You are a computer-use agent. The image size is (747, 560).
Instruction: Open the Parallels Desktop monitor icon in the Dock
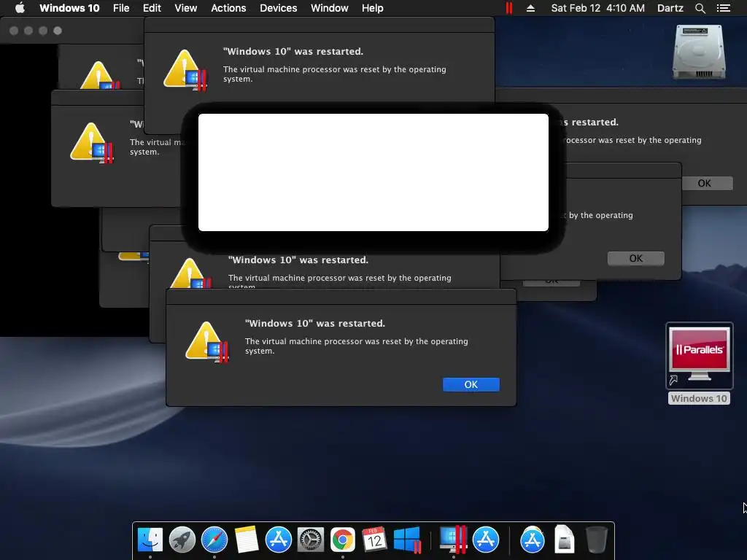pos(453,540)
